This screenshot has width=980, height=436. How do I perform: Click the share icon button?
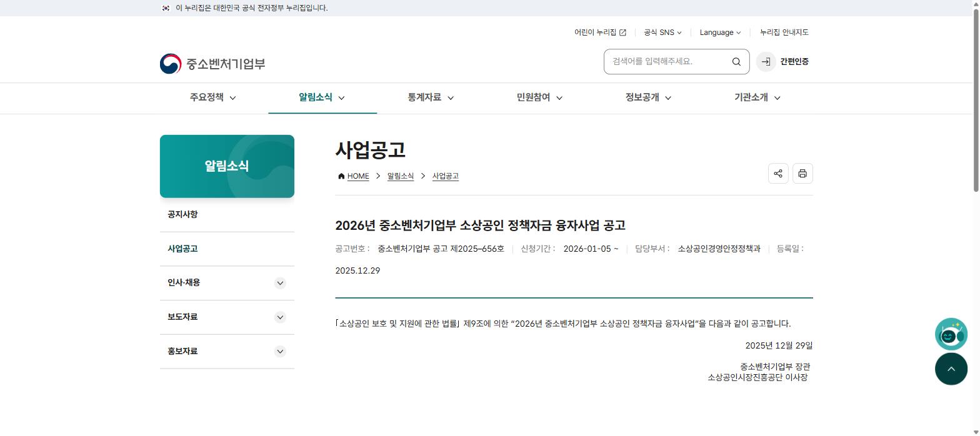(x=778, y=174)
